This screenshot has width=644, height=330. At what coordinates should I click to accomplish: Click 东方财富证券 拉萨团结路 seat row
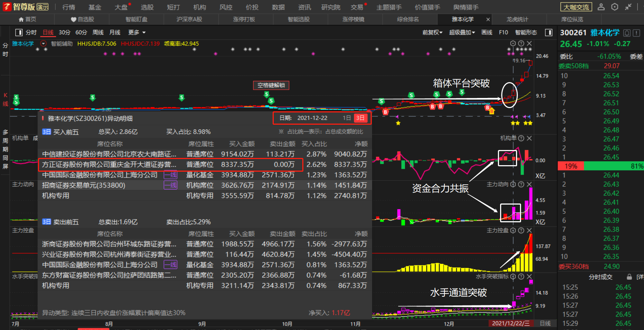coord(205,275)
